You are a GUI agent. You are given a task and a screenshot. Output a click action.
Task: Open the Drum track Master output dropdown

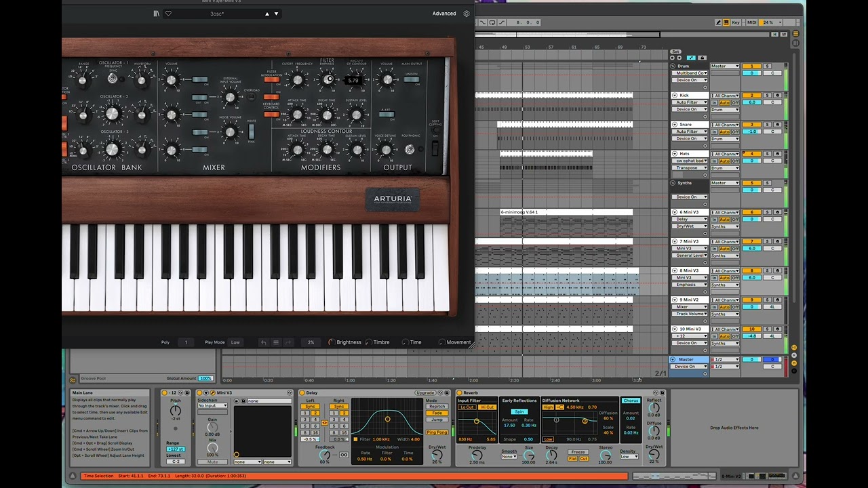pyautogui.click(x=724, y=66)
